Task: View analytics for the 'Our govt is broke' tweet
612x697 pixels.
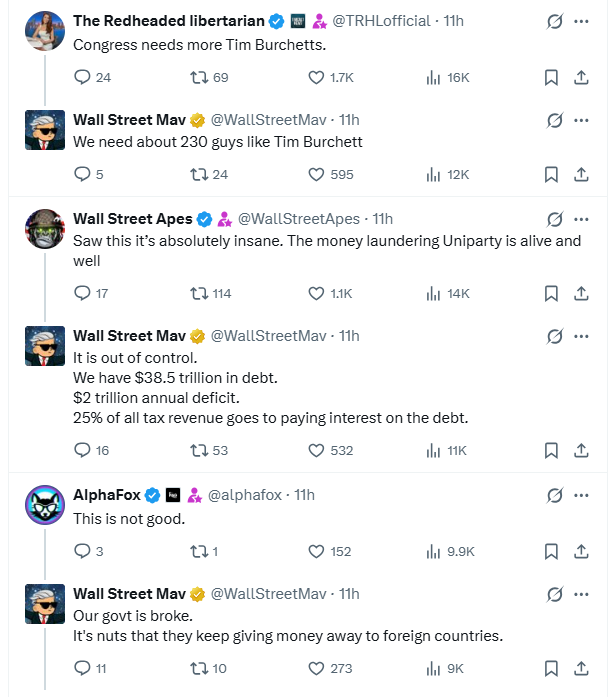Action: (x=434, y=669)
